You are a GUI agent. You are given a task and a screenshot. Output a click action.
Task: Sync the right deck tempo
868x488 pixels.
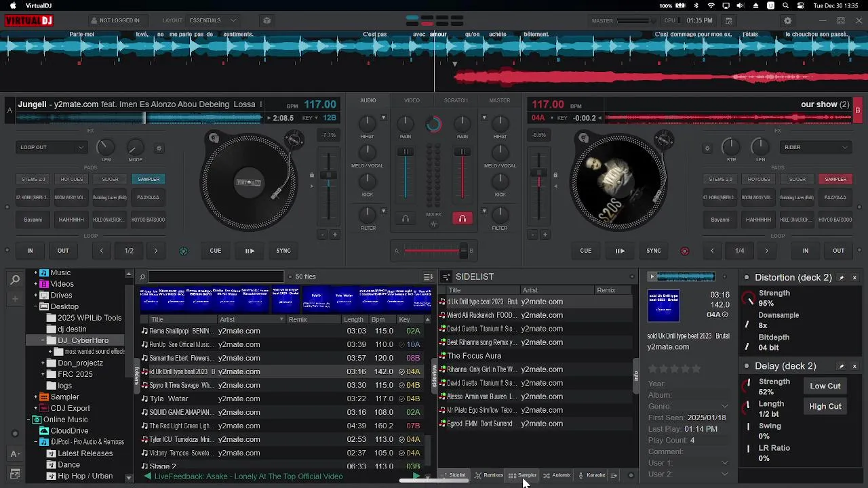click(654, 251)
